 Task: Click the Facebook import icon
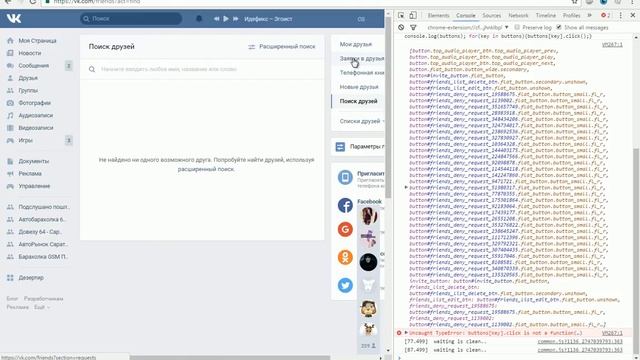point(345,205)
